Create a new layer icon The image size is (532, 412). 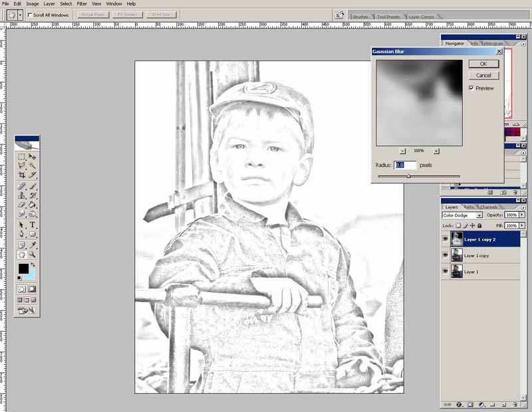504,405
